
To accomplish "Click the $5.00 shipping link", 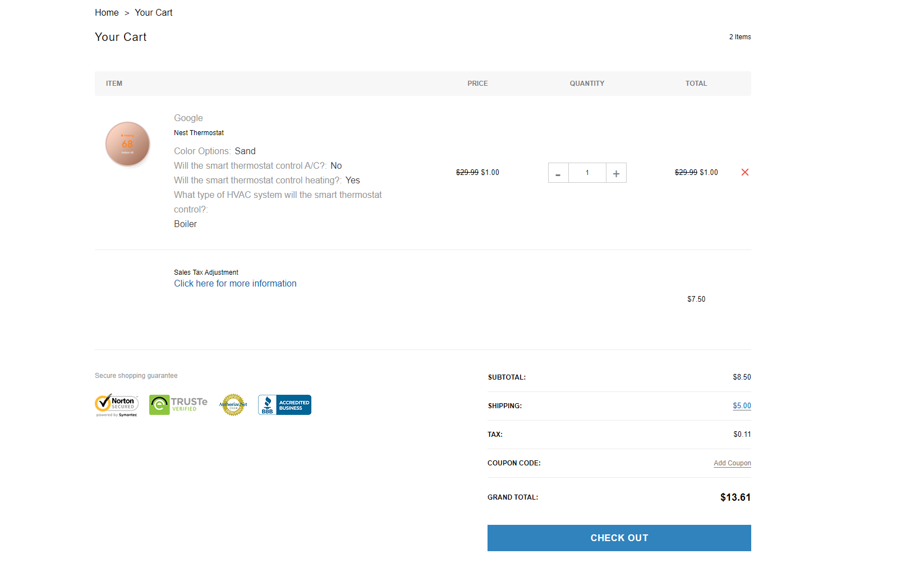I will (742, 406).
